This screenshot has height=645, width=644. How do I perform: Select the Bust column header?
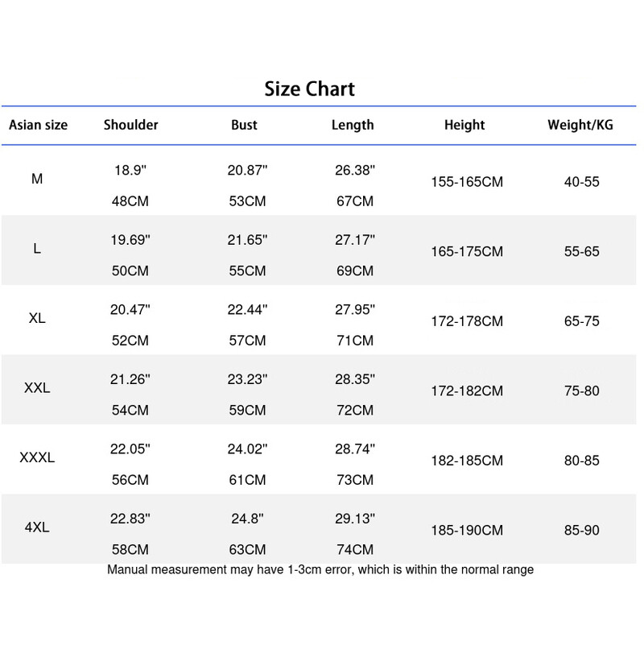point(244,125)
